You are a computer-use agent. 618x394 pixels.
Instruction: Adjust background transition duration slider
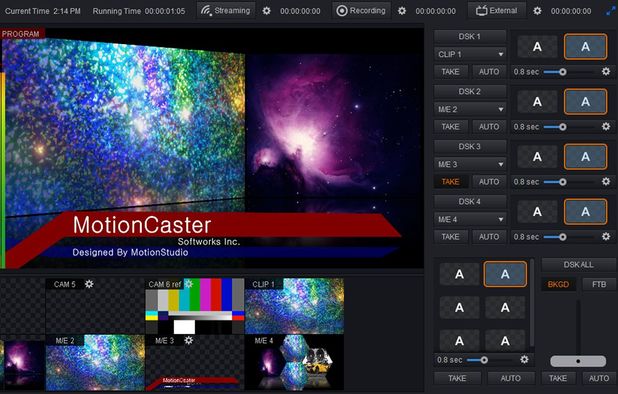(491, 360)
